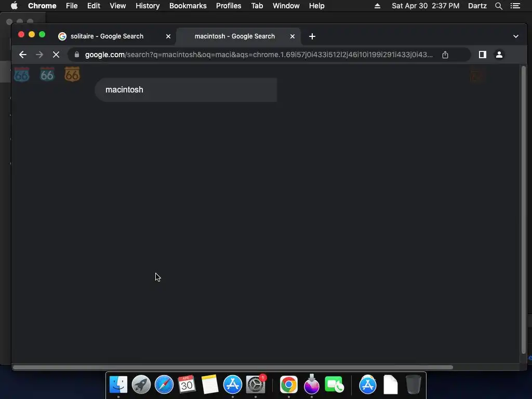Open the Chrome menu
Screen dimensions: 532x399
(x=42, y=6)
